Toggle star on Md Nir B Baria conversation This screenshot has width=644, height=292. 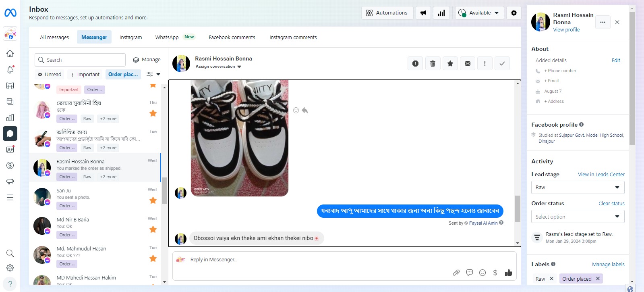(153, 229)
